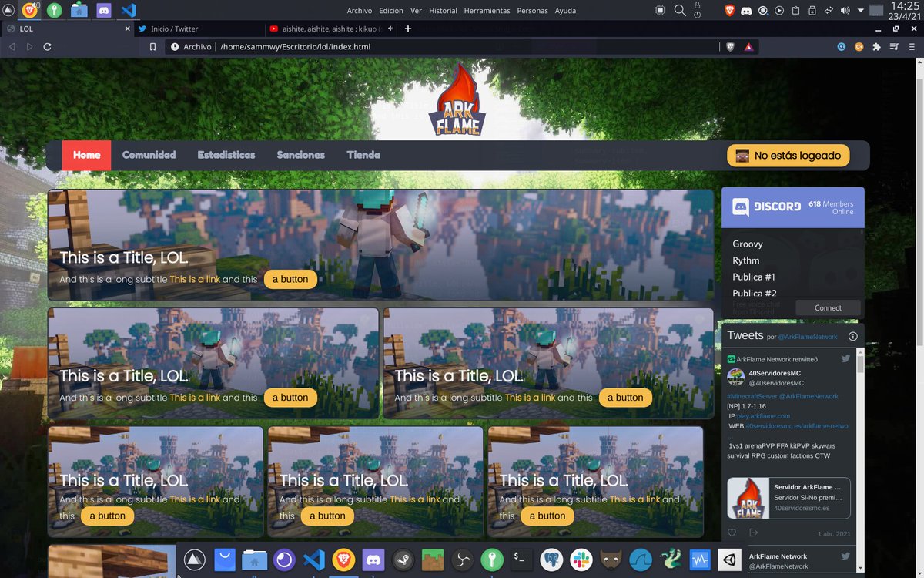Close the LOL browser tab
924x578 pixels.
click(x=128, y=29)
